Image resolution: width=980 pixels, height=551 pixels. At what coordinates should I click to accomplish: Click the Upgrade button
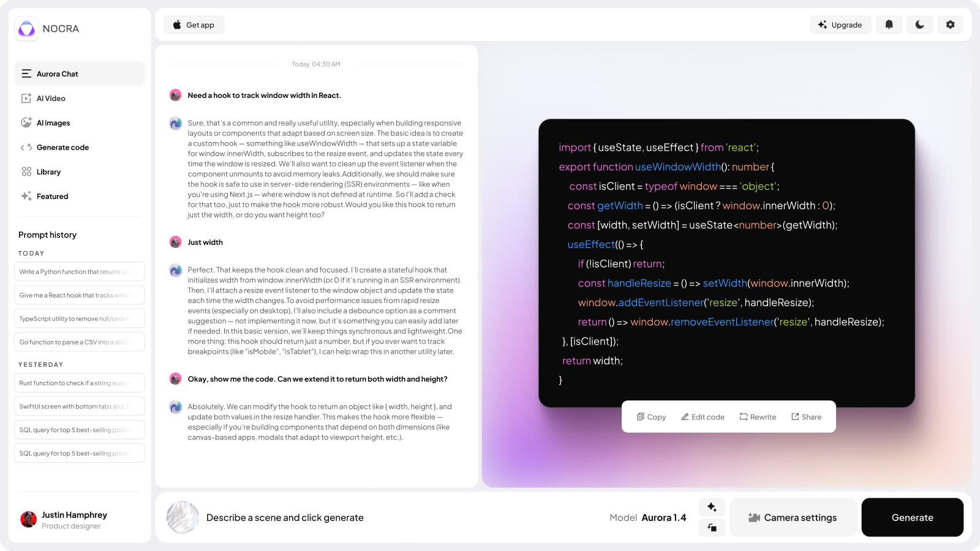pos(840,24)
